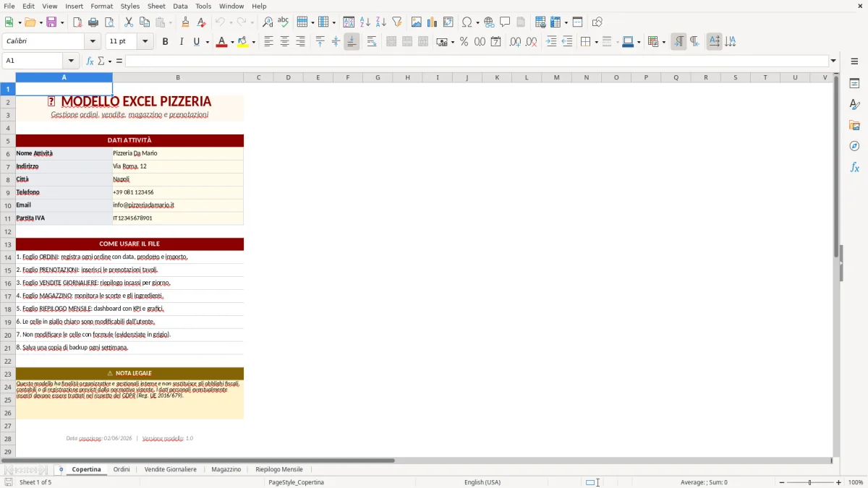Add a decimal place
Image resolution: width=868 pixels, height=488 pixels.
[515, 42]
